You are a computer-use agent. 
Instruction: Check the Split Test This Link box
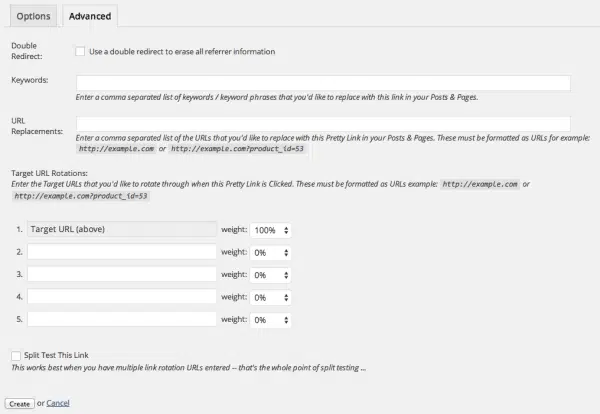pos(16,355)
